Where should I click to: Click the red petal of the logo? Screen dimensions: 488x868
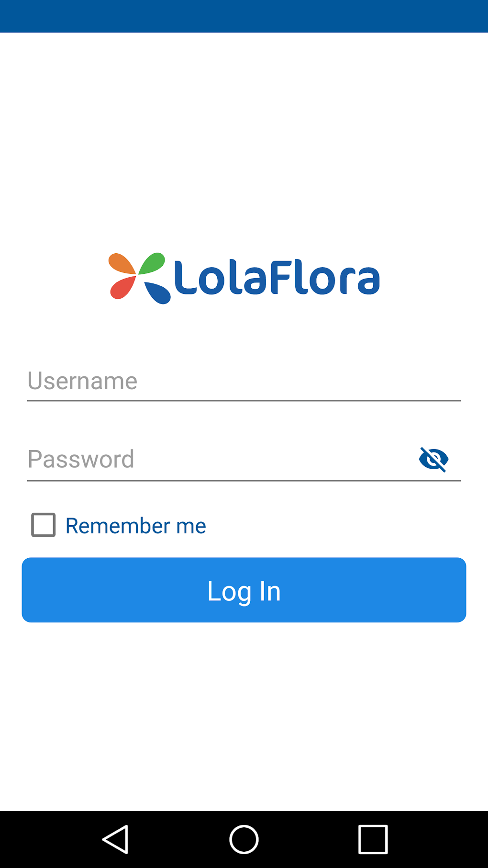point(122,288)
